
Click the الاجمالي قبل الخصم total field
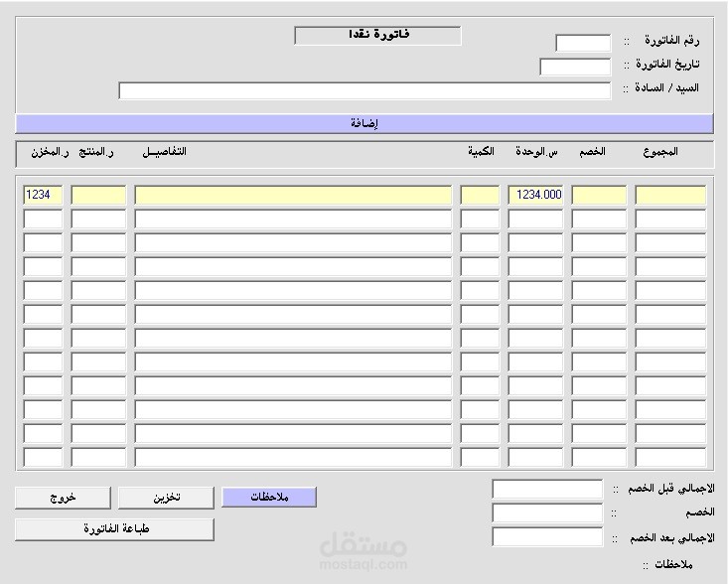[547, 490]
